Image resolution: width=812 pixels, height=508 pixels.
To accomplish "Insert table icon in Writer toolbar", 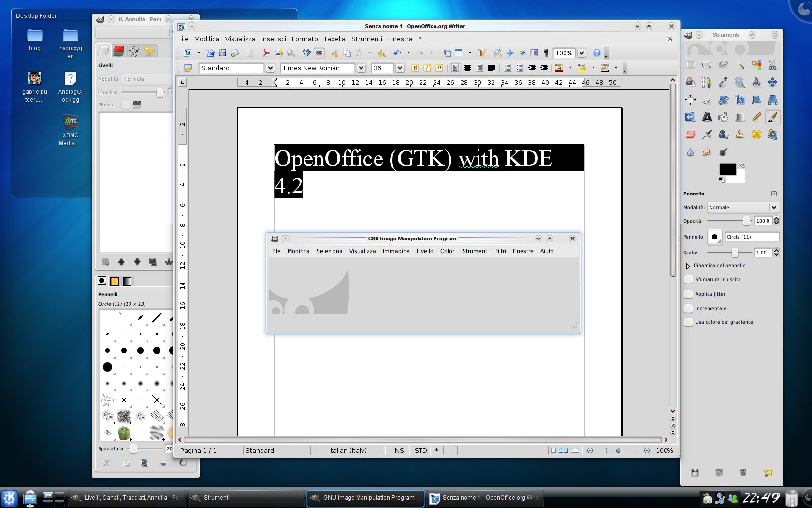I will (x=458, y=53).
